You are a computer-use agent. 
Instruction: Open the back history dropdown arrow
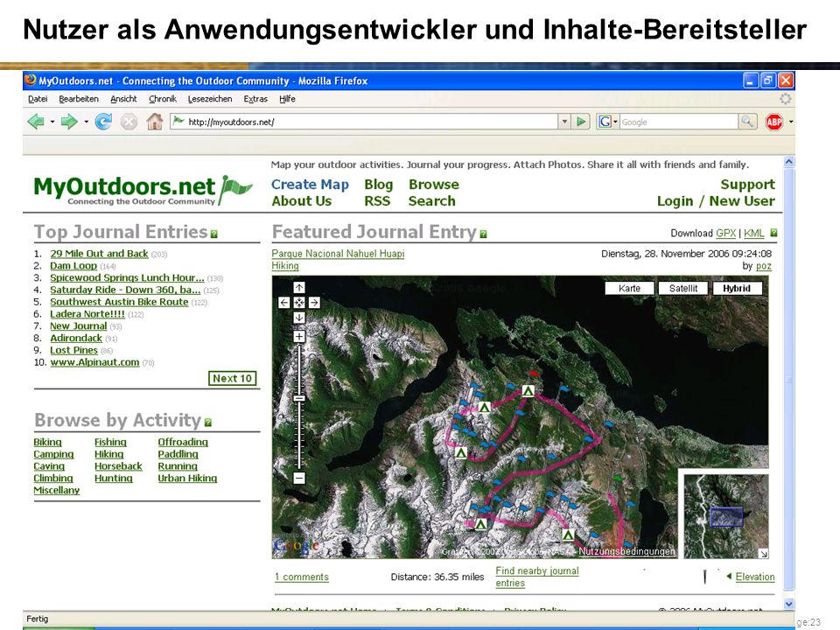tap(52, 122)
